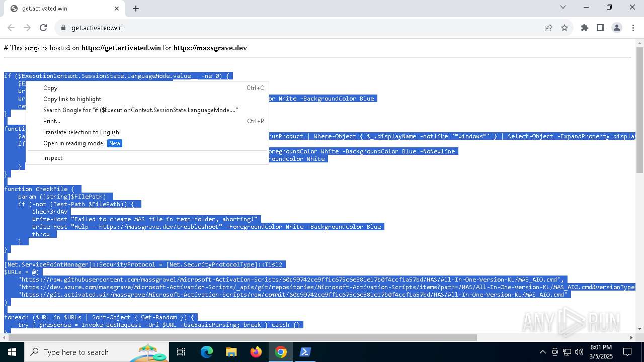Focus the address bar showing get.activated.win
This screenshot has height=362, width=644.
tap(302, 28)
